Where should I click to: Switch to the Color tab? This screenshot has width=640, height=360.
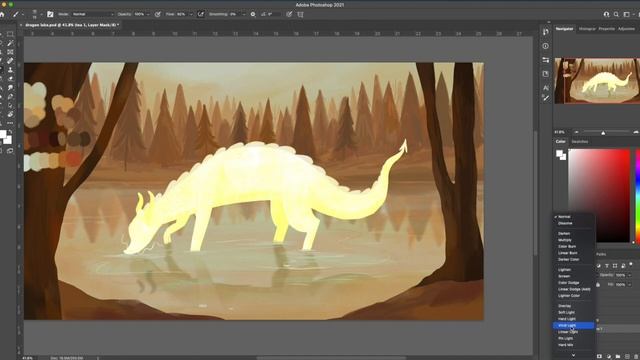(x=560, y=142)
